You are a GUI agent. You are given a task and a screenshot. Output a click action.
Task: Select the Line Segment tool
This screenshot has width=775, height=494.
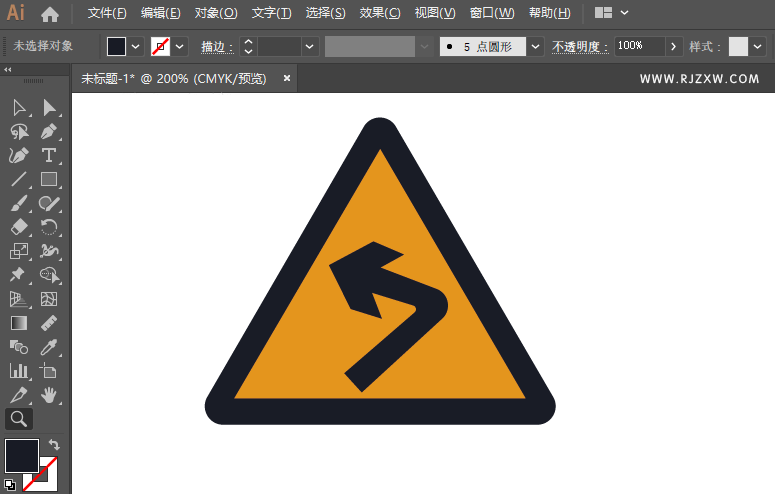19,179
